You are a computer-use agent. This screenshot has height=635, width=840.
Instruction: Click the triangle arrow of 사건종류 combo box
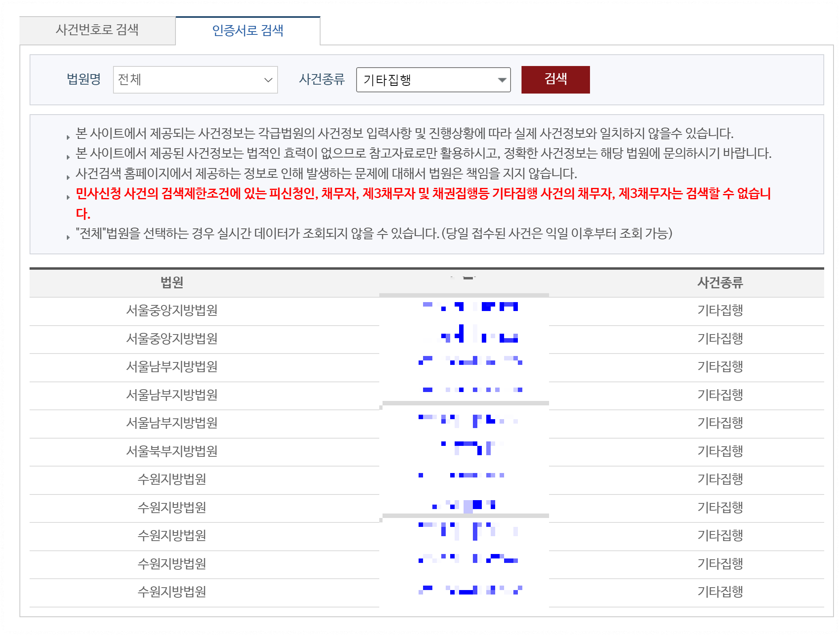click(x=502, y=80)
